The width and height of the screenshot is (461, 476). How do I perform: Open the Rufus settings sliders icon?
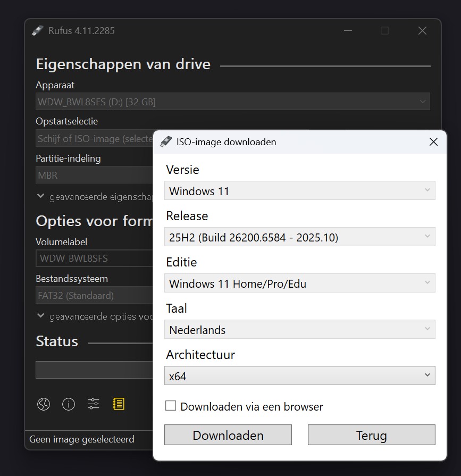click(x=94, y=404)
